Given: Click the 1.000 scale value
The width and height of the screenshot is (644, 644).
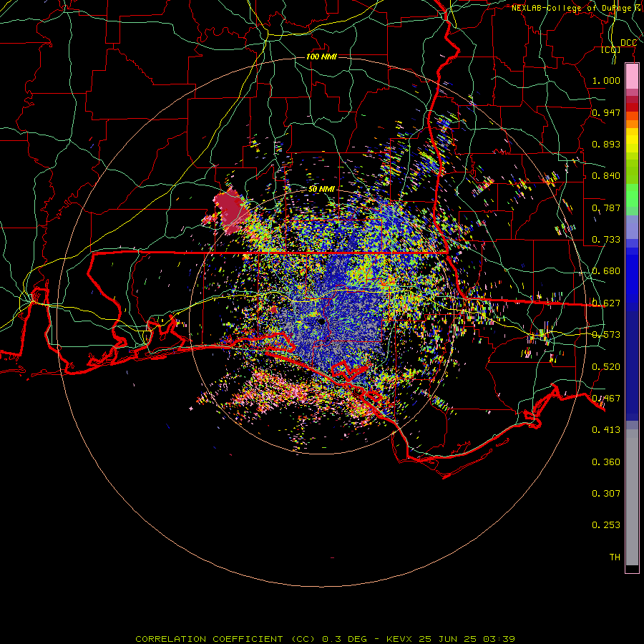Looking at the screenshot, I should pos(606,80).
